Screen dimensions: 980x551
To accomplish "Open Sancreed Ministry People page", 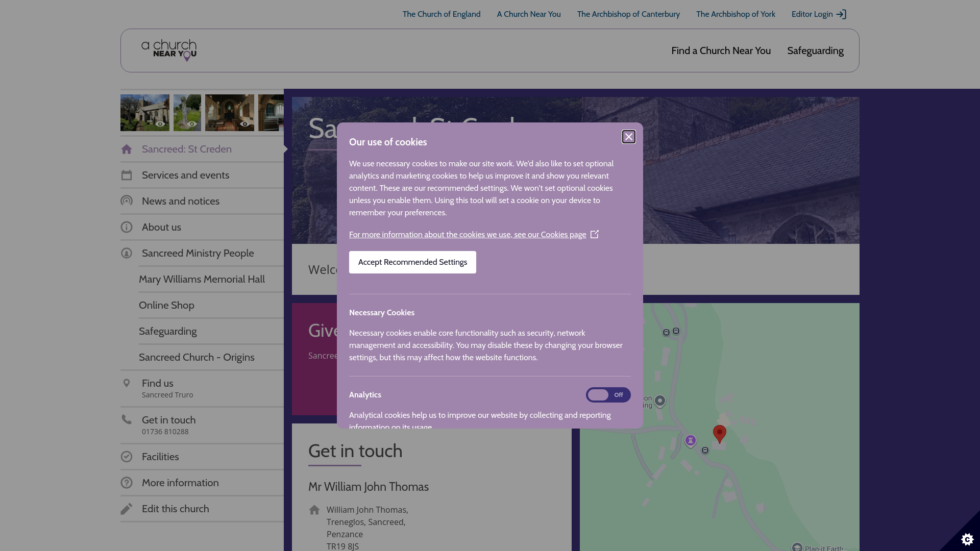I will click(x=202, y=253).
